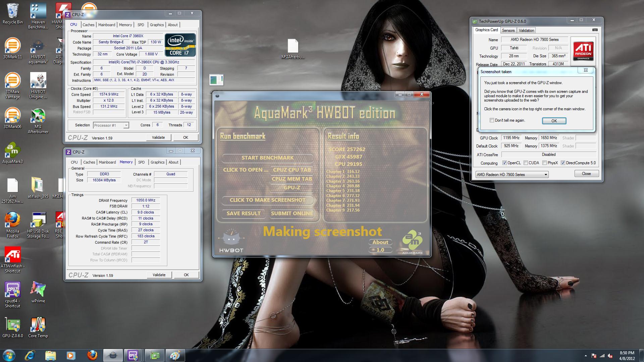Click the GPU-Z camera screenshot icon
Image resolution: width=644 pixels, height=362 pixels.
pyautogui.click(x=595, y=30)
